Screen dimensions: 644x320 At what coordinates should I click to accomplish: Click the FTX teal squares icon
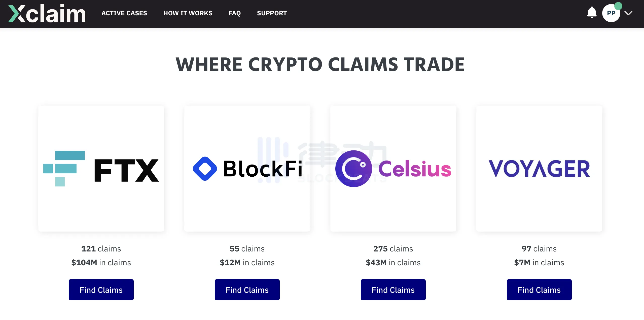pos(64,168)
